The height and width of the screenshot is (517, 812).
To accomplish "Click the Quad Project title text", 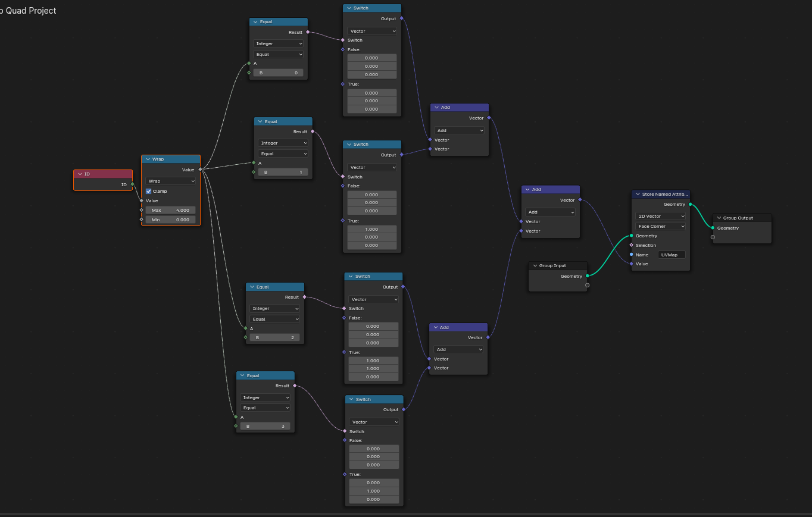I will pyautogui.click(x=31, y=10).
